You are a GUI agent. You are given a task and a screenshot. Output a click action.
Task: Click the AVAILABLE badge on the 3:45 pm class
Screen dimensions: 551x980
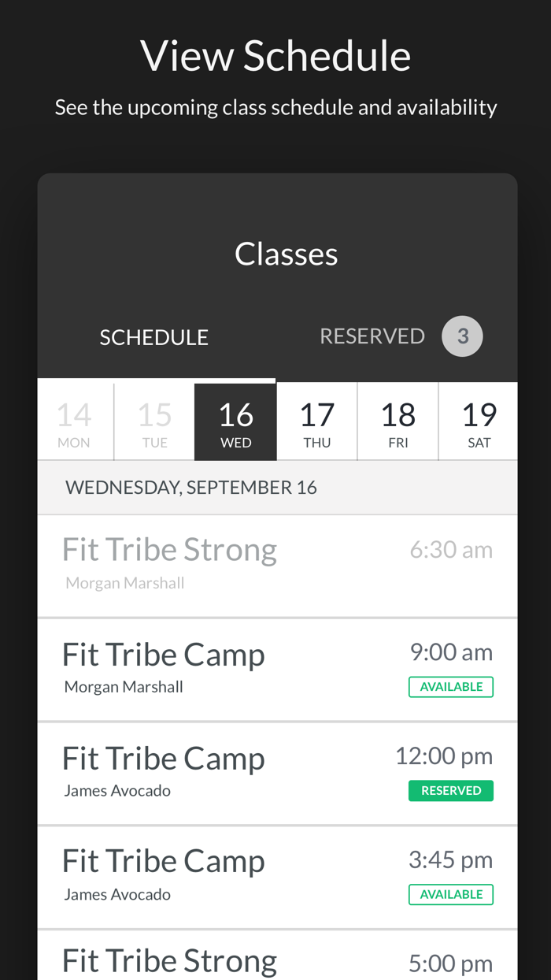coord(451,893)
